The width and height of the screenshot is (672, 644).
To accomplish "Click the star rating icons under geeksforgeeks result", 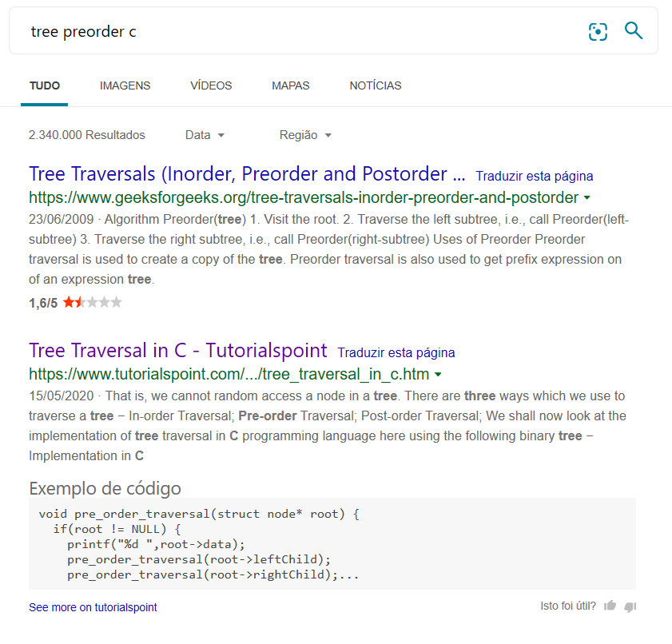I will click(93, 303).
